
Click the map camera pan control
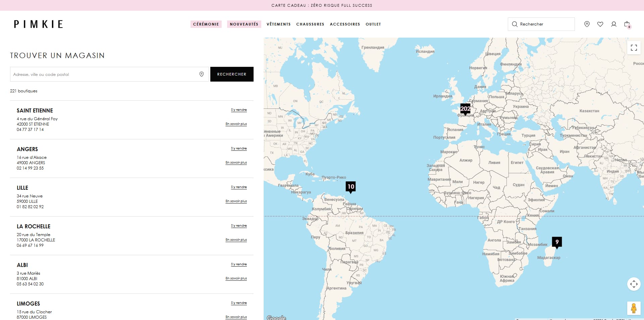click(x=634, y=284)
